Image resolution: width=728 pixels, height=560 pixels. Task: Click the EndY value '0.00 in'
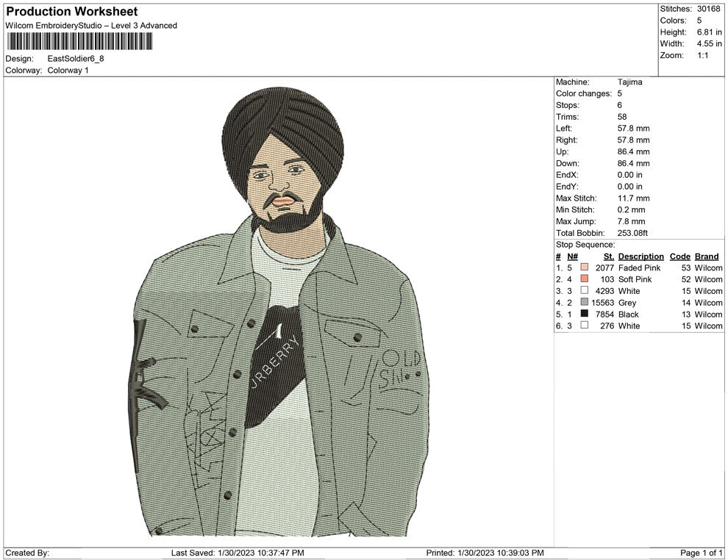(x=629, y=187)
